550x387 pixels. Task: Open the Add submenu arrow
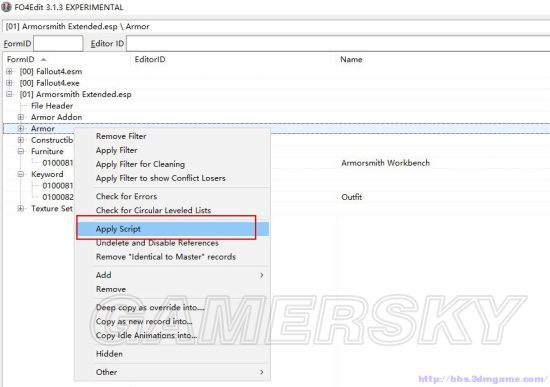click(x=261, y=275)
